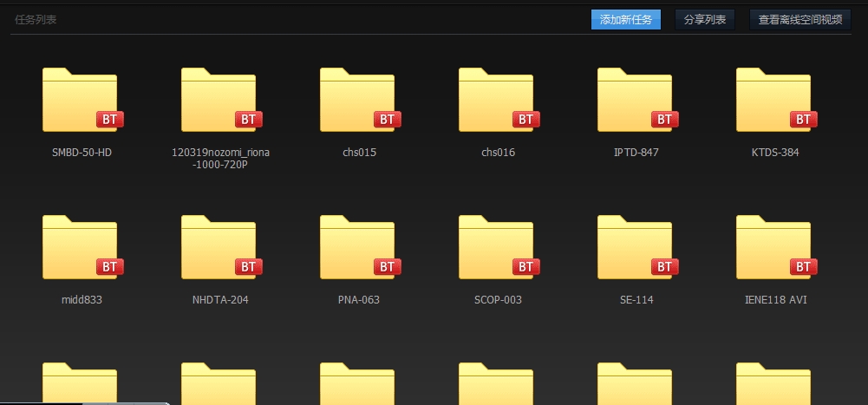
Task: Select the SCOP-003 name label
Action: pyautogui.click(x=499, y=300)
